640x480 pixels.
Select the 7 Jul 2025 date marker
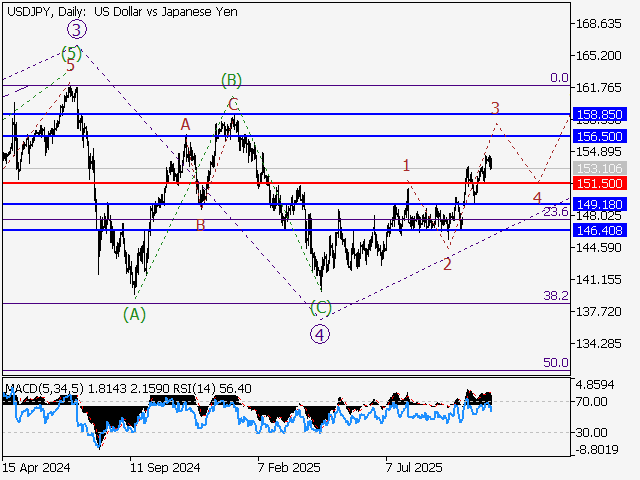(x=414, y=467)
